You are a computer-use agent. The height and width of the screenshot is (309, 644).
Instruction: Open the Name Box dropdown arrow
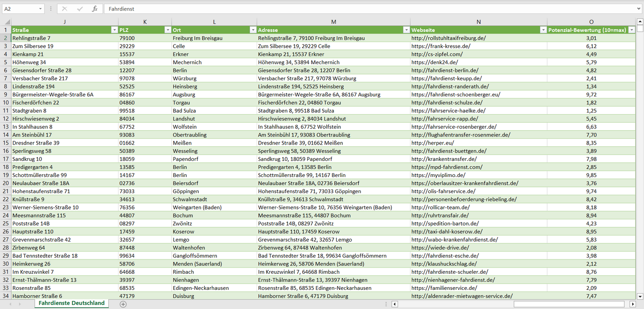(x=41, y=9)
